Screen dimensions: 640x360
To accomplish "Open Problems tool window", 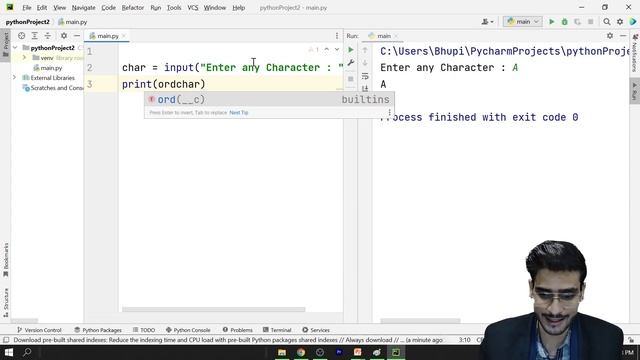I will [238, 330].
